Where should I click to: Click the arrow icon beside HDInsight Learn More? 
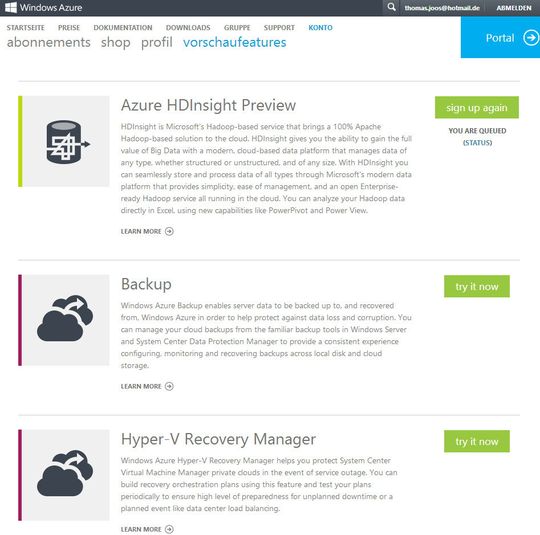169,232
